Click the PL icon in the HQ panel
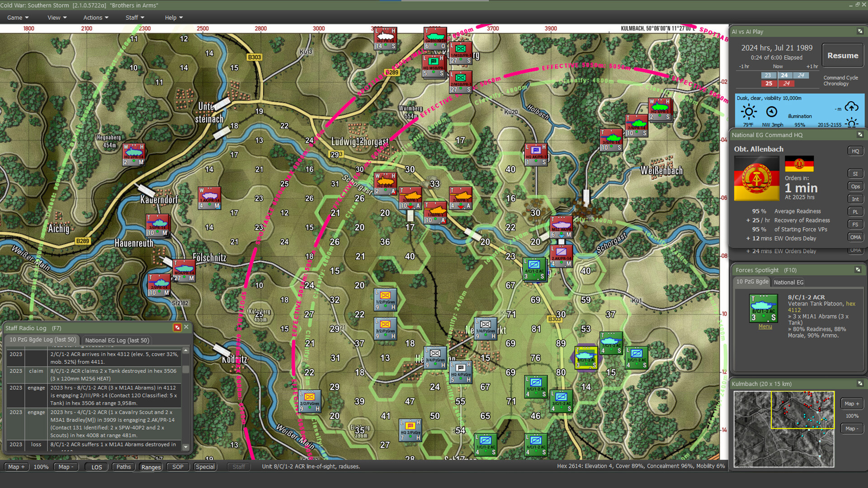This screenshot has height=488, width=868. pyautogui.click(x=855, y=211)
